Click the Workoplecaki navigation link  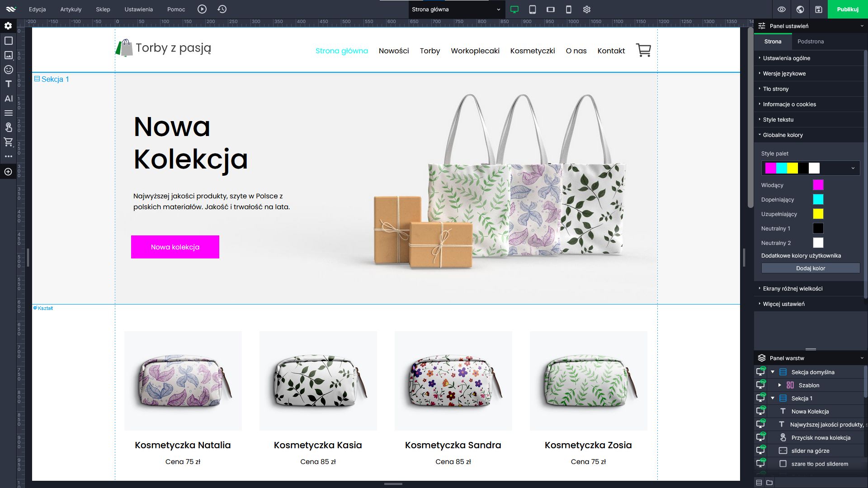click(x=475, y=51)
